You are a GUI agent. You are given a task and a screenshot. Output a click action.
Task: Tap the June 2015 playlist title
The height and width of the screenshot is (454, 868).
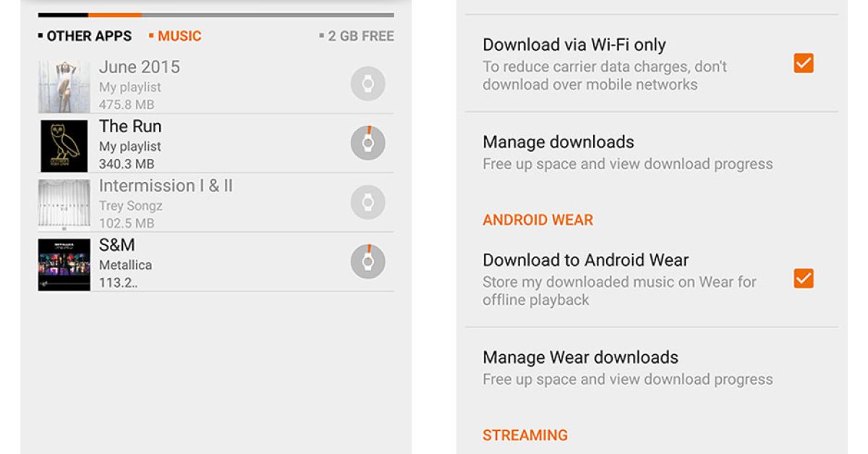(140, 67)
